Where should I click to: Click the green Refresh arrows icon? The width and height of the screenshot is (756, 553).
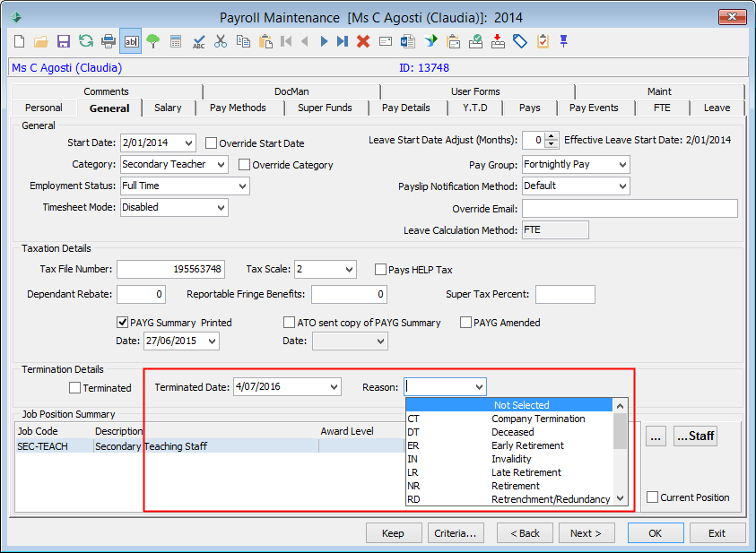86,41
